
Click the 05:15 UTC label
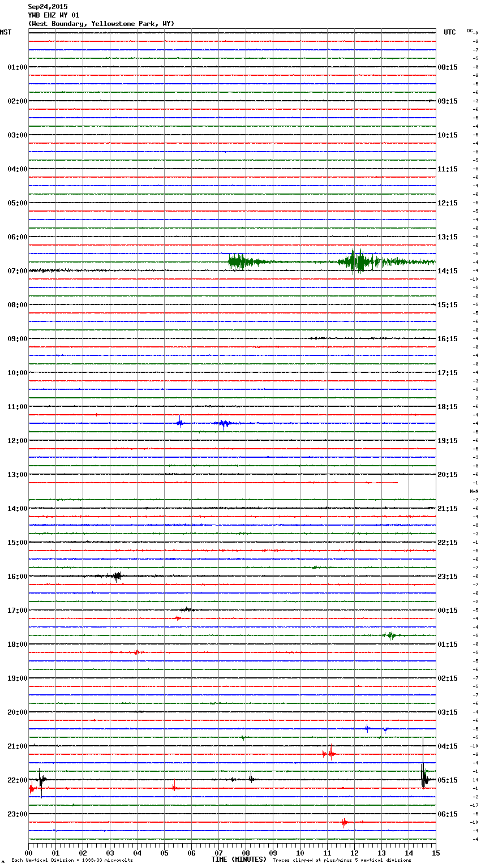coord(448,780)
